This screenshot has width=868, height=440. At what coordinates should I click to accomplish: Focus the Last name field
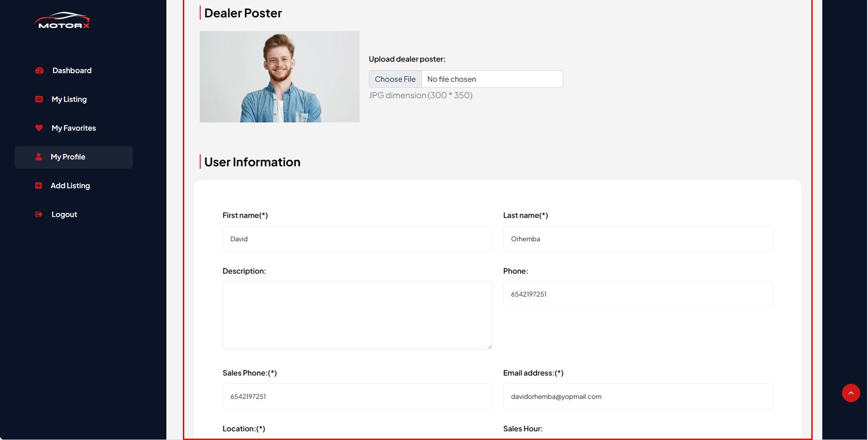(638, 239)
